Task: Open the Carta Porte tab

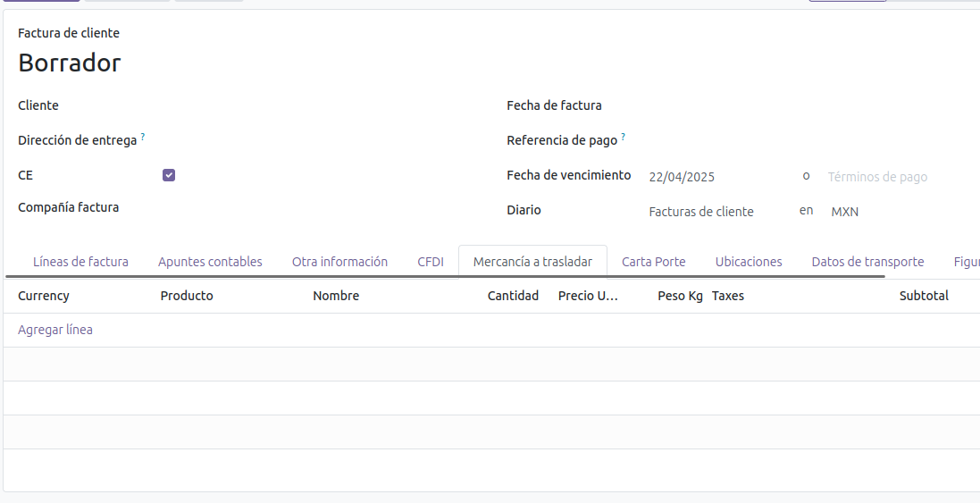Action: coord(654,262)
